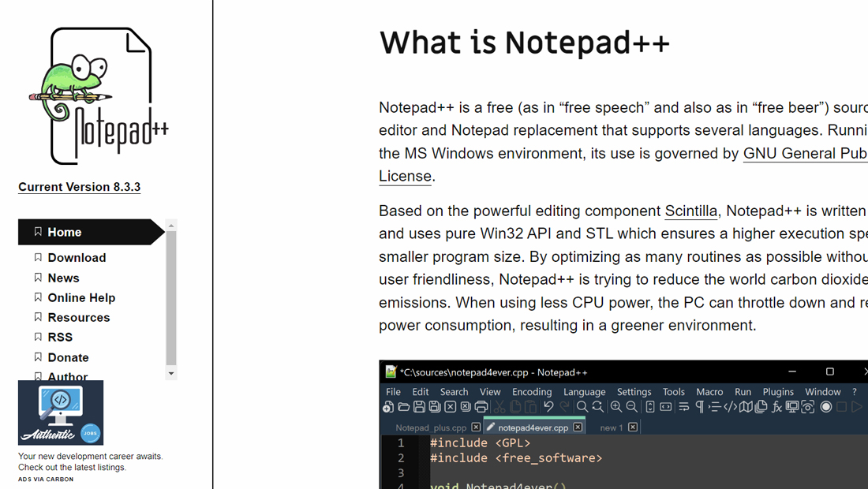Screen dimensions: 868x489
Task: Open the Tools menu
Action: coord(674,392)
